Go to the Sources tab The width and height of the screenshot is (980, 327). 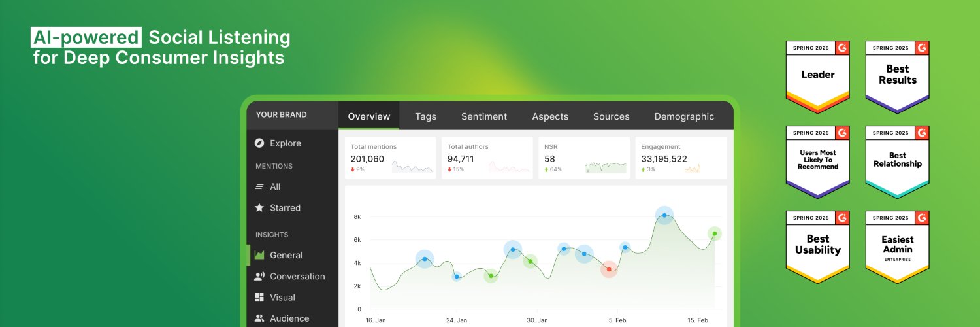(x=612, y=116)
